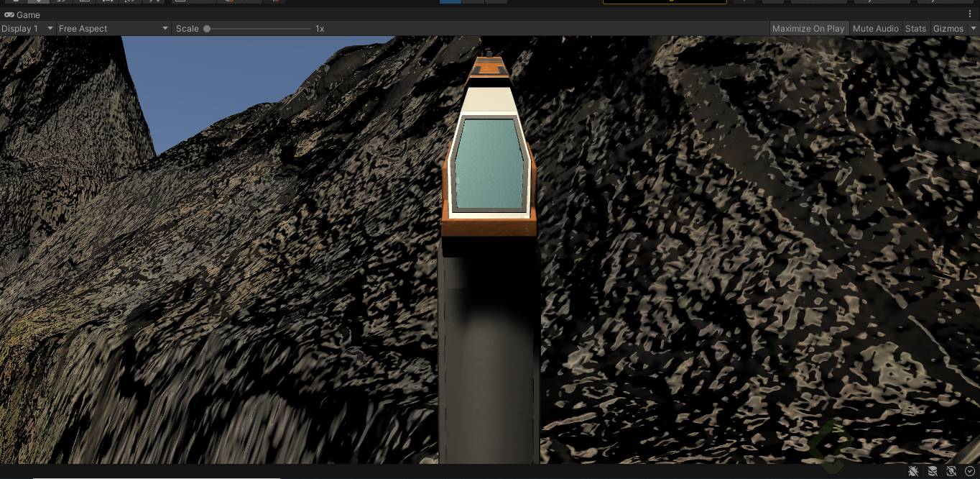980x479 pixels.
Task: Toggle Maximize On Play
Action: coord(808,29)
